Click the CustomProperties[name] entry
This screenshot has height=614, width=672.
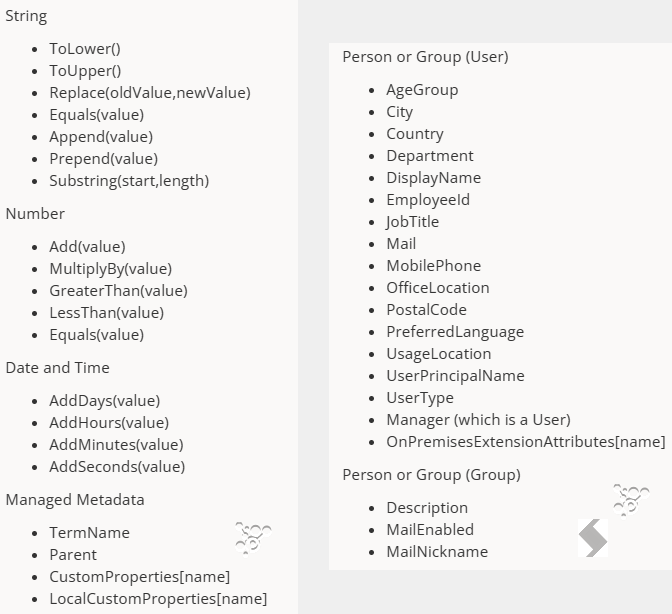pyautogui.click(x=140, y=577)
